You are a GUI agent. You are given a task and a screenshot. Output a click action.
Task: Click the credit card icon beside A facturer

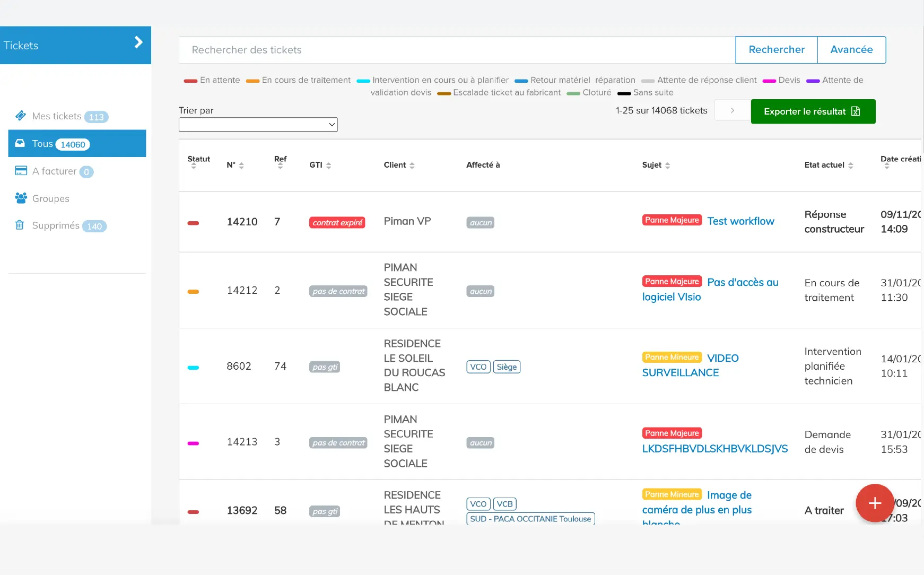pos(21,171)
